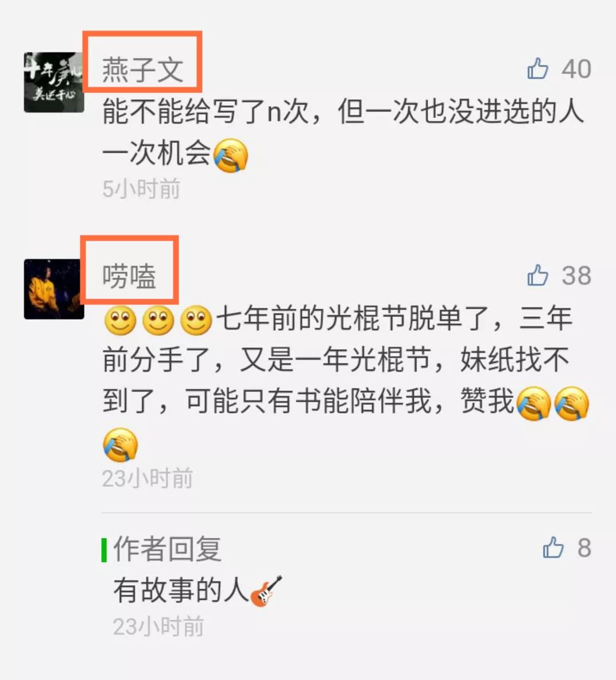616x680 pixels.
Task: Tap the username 唠嗑
Action: (x=129, y=276)
